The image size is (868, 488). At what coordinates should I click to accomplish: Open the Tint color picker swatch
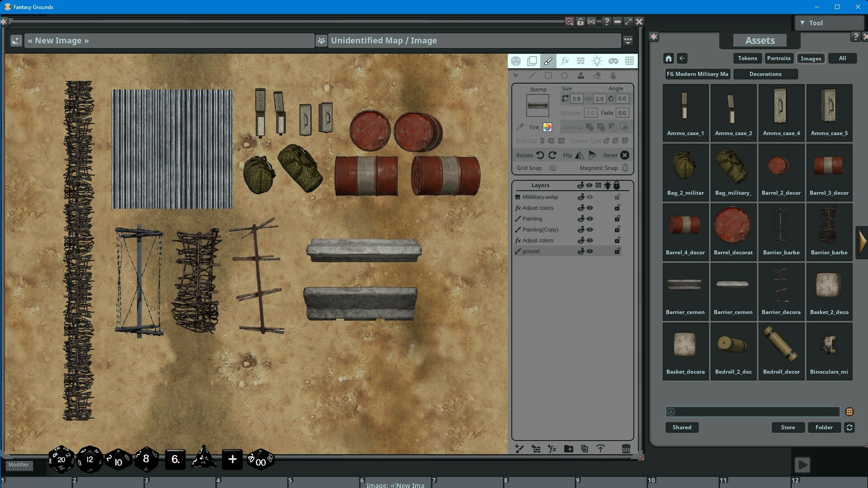point(547,127)
